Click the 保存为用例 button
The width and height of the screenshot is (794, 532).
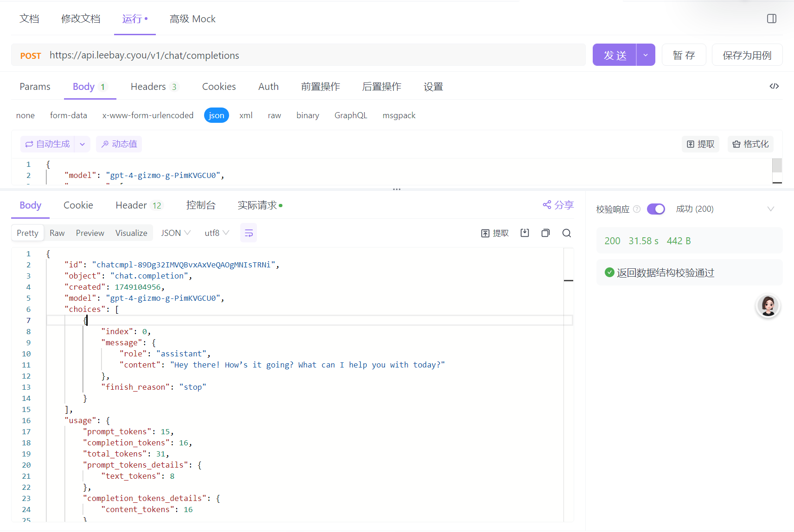(x=747, y=55)
